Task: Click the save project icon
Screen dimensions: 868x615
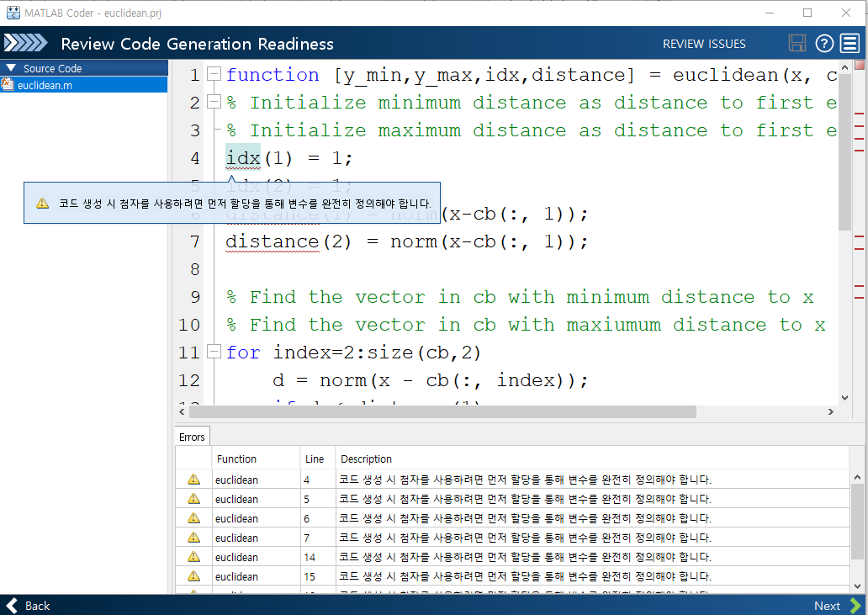Action: click(x=797, y=43)
